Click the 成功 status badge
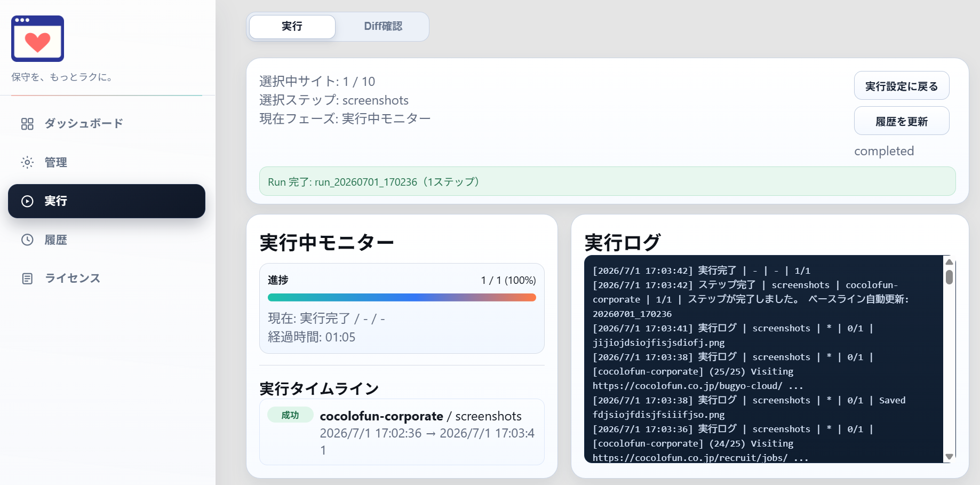This screenshot has width=980, height=485. [290, 415]
